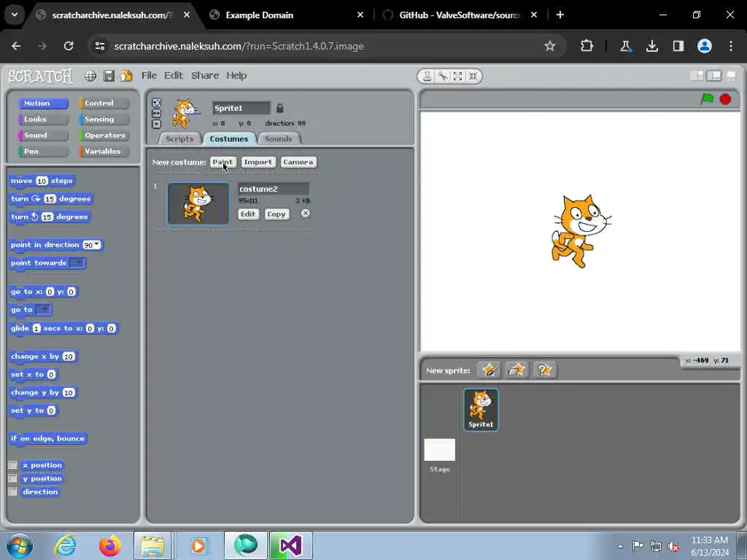Open the Edit menu
This screenshot has width=747, height=560.
click(x=174, y=75)
